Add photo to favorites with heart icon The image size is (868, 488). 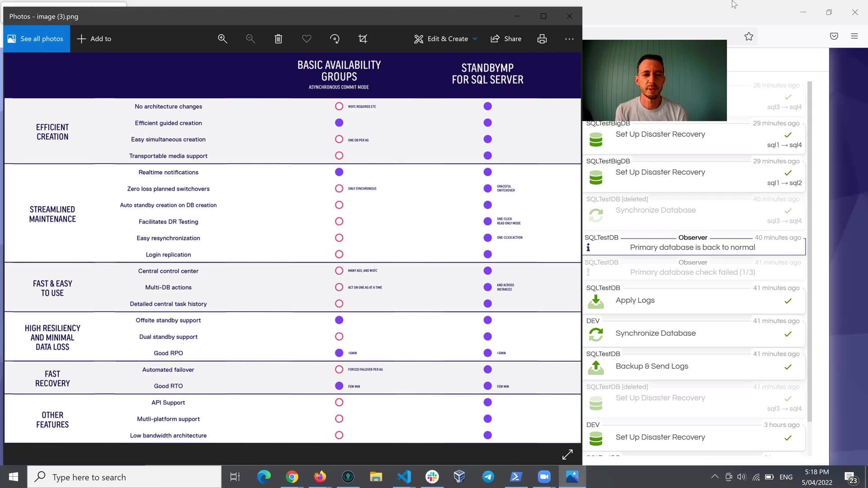(307, 39)
